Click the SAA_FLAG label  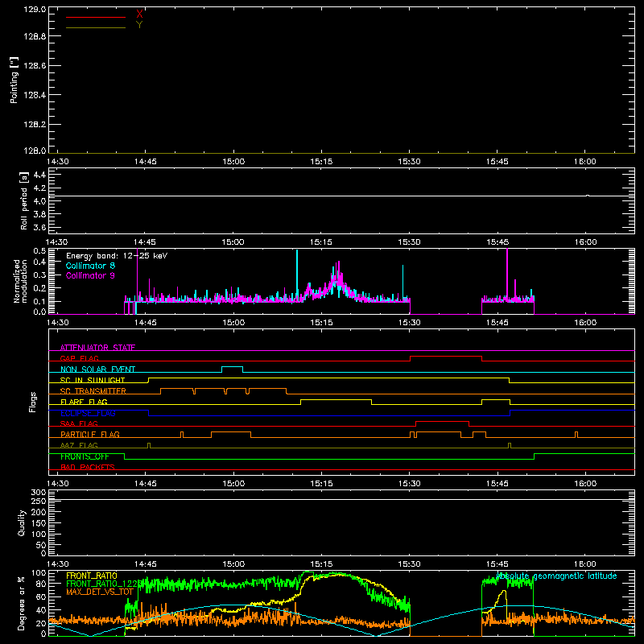(x=79, y=423)
